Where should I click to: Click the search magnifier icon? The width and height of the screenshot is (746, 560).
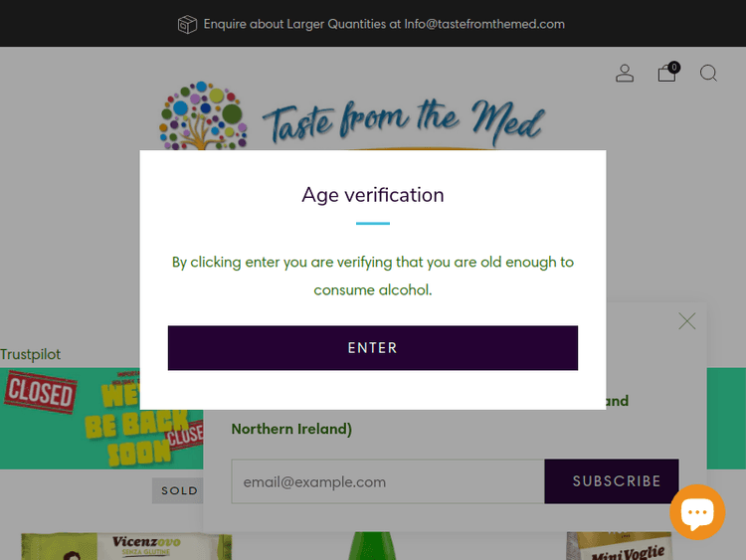click(x=708, y=74)
